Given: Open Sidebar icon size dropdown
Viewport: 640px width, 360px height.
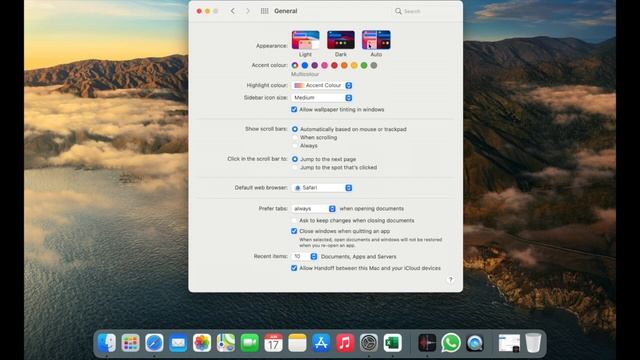Looking at the screenshot, I should coord(322,98).
